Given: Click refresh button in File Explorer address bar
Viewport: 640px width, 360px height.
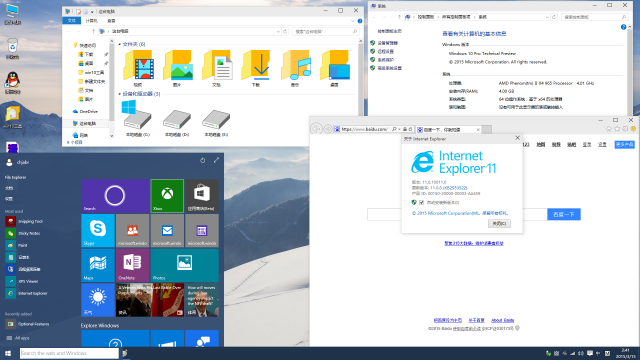Looking at the screenshot, I should [x=285, y=31].
